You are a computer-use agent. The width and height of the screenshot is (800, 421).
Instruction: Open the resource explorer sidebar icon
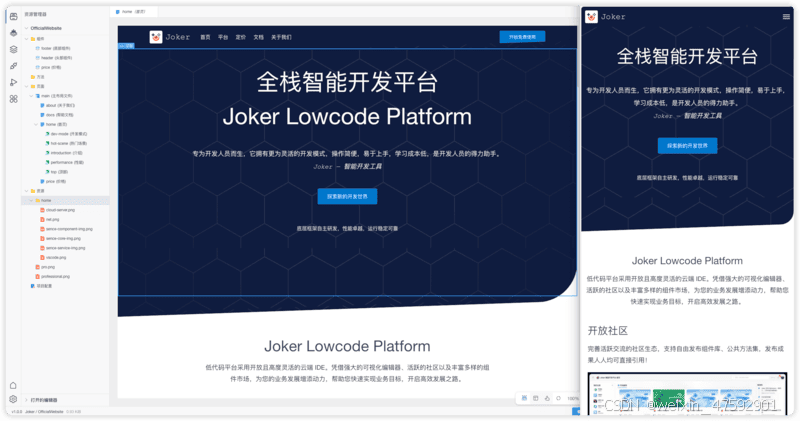[x=13, y=16]
